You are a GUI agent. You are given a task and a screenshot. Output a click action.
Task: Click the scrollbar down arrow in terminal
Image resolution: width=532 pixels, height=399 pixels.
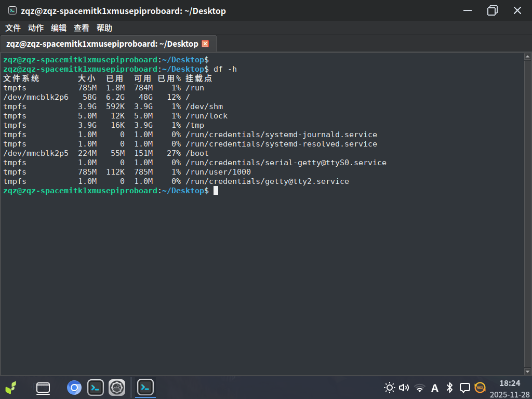pos(528,371)
